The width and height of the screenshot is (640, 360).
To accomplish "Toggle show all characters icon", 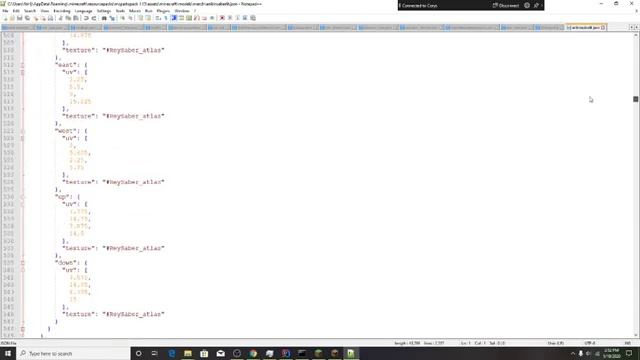I will (x=166, y=18).
